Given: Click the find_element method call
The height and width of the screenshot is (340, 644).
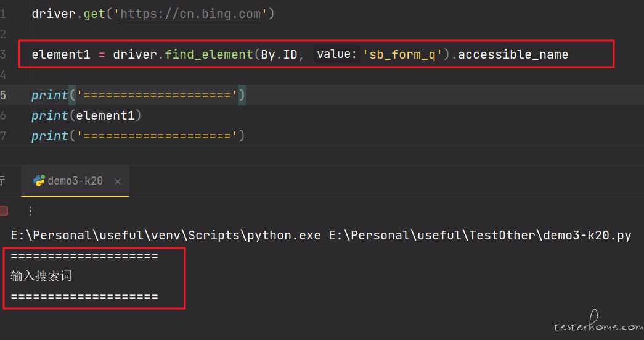Looking at the screenshot, I should coord(209,55).
